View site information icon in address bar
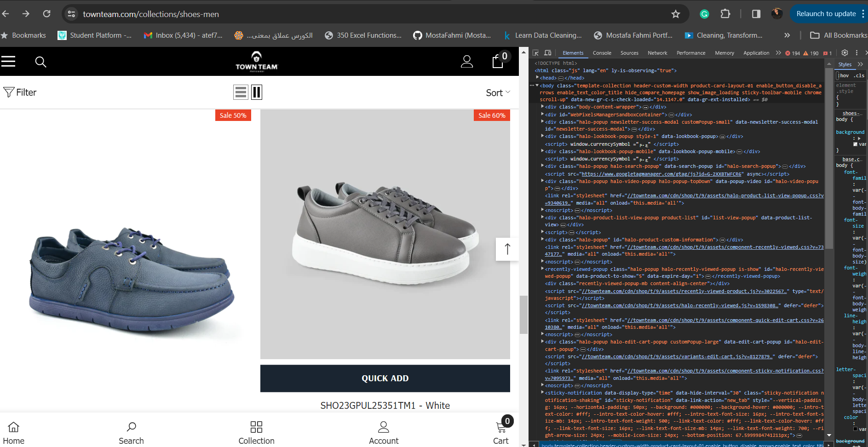 click(71, 14)
